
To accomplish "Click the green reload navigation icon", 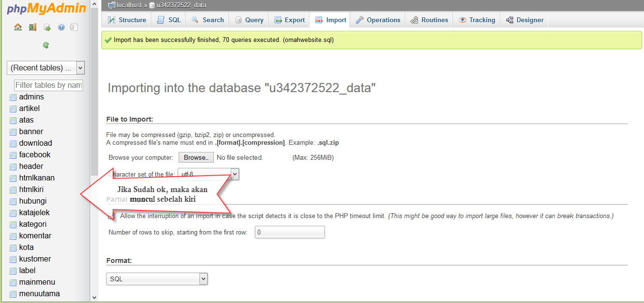I will click(46, 45).
